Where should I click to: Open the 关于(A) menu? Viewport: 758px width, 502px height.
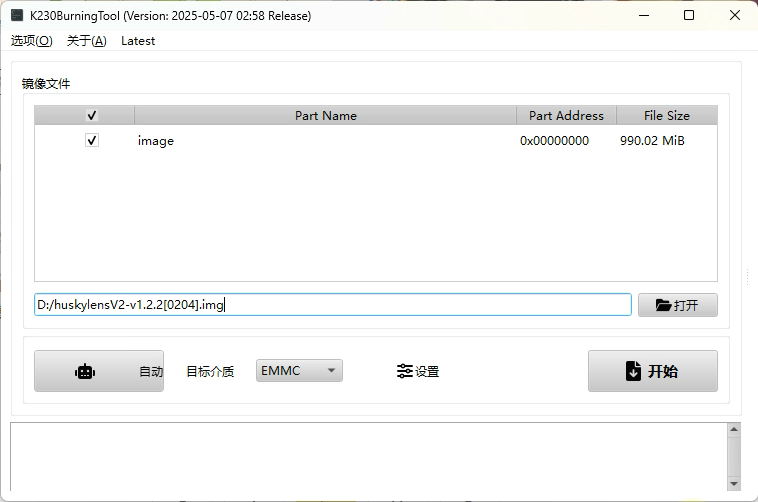tap(86, 41)
